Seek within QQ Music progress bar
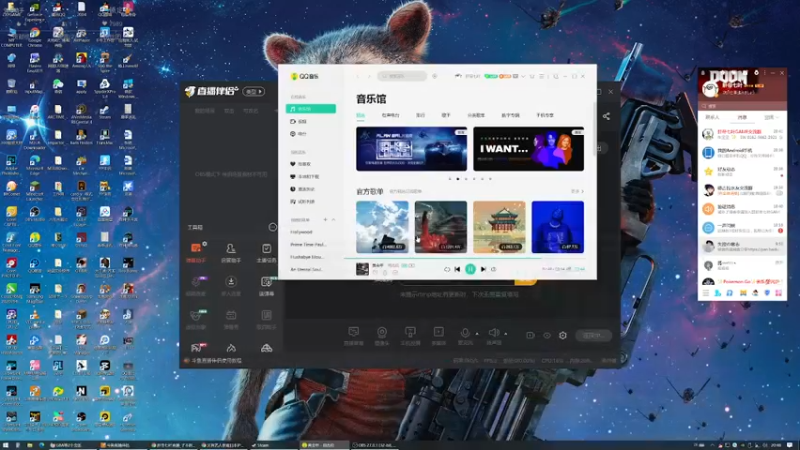The image size is (800, 450). click(464, 259)
